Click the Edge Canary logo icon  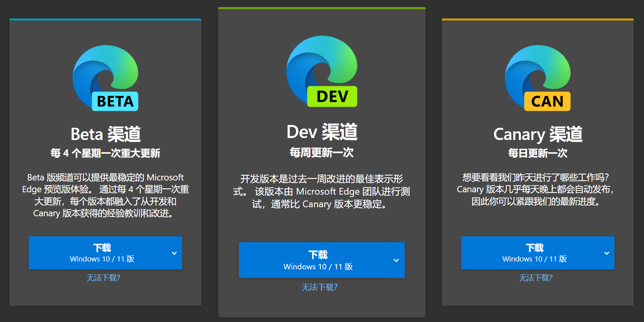[538, 78]
